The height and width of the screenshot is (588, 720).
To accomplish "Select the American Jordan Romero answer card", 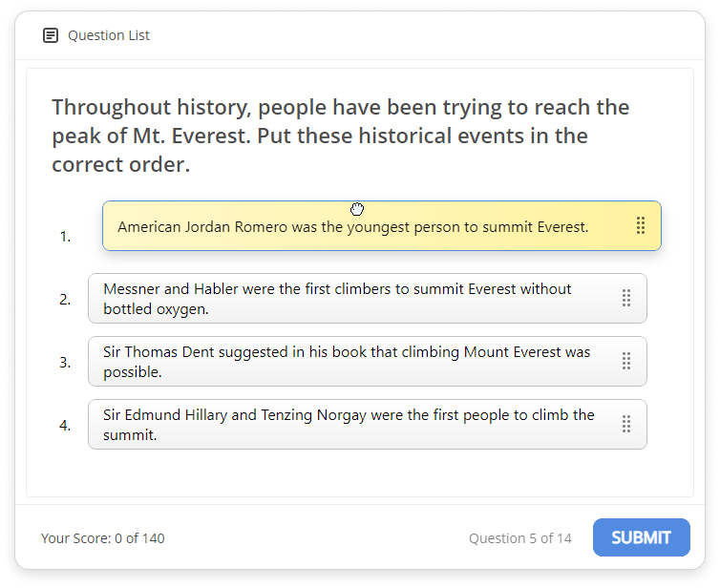I will coord(353,227).
